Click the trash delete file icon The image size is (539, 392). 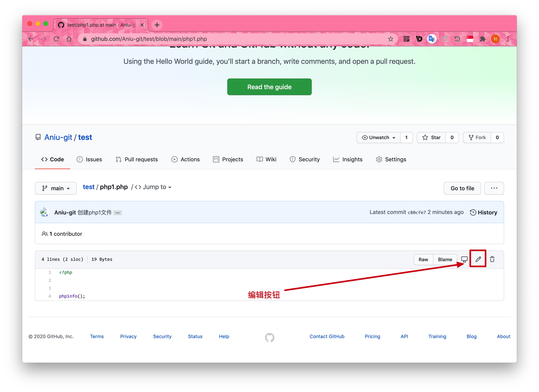[x=492, y=259]
